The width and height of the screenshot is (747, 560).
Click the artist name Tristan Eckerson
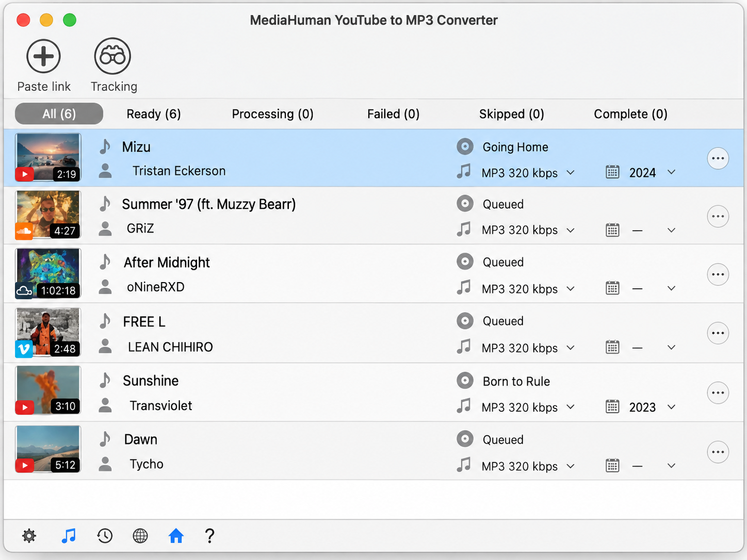179,171
